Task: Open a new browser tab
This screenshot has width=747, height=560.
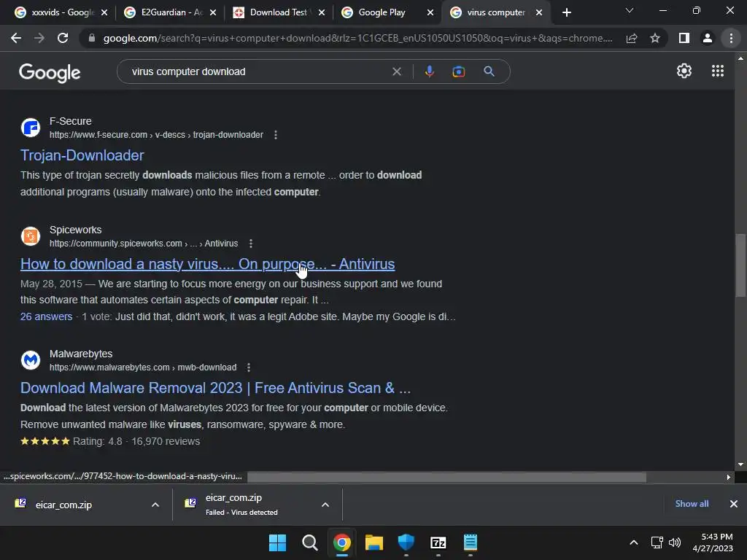Action: [566, 12]
